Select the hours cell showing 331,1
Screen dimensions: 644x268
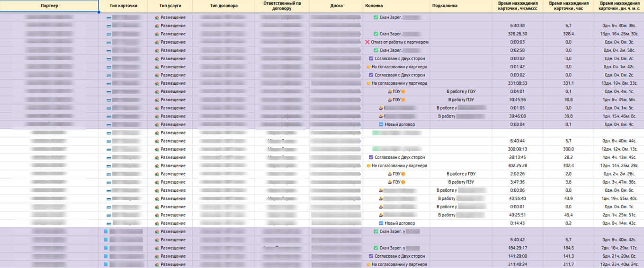[x=568, y=83]
